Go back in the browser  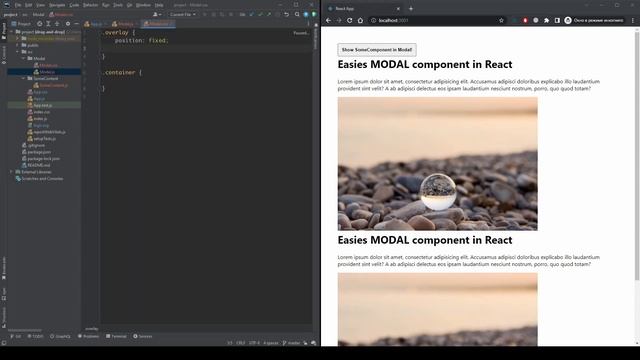[329, 20]
